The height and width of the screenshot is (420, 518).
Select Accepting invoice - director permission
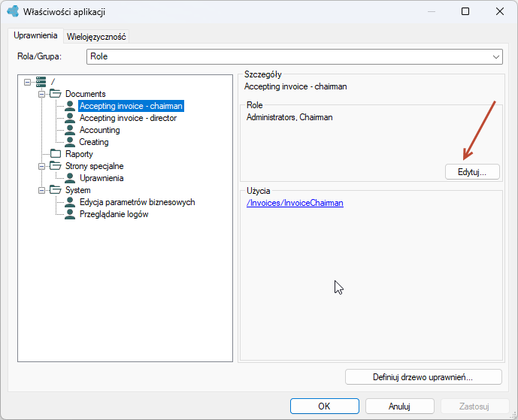coord(128,118)
